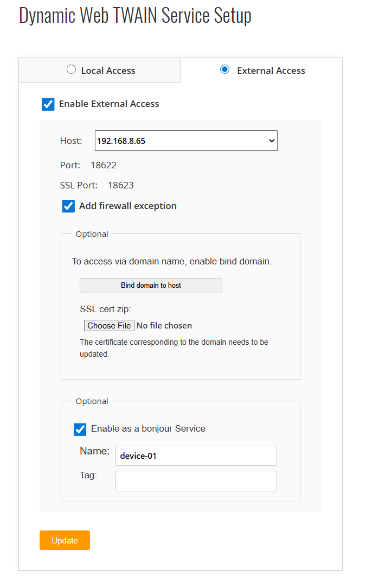Image resolution: width=366 pixels, height=588 pixels.
Task: Click the Host dropdown chevron arrow
Action: 271,140
